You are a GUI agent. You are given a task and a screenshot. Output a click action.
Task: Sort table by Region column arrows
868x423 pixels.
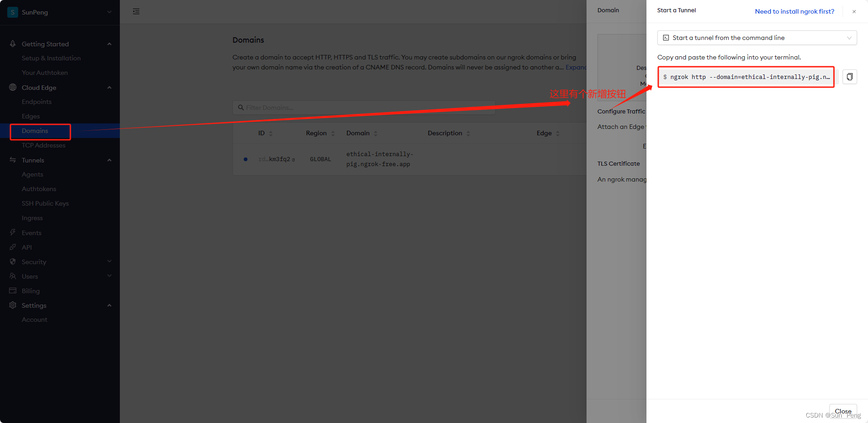point(333,133)
